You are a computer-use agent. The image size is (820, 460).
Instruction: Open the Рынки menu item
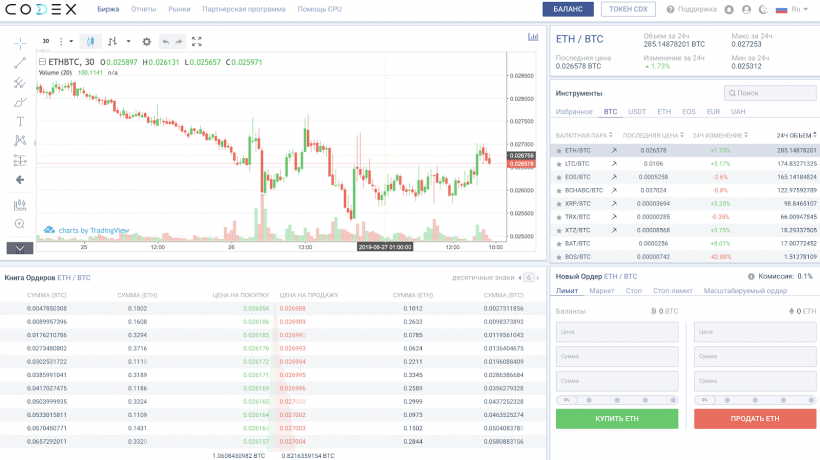[x=179, y=9]
